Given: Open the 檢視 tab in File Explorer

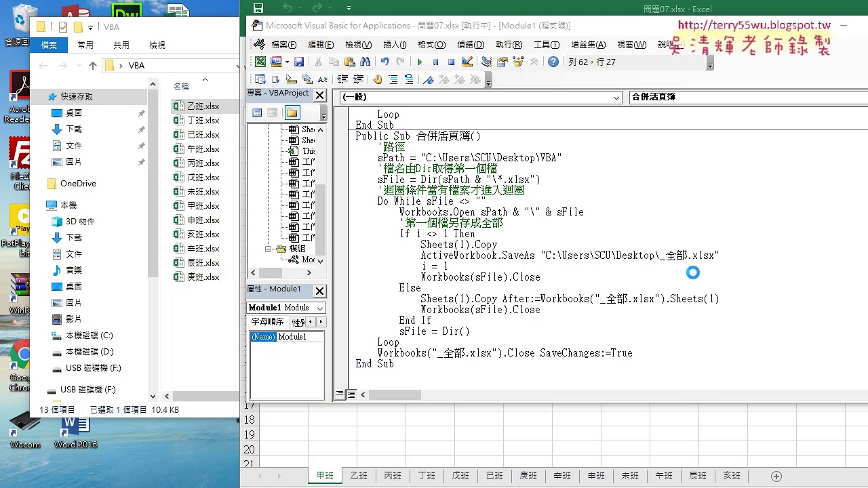Looking at the screenshot, I should click(x=157, y=45).
